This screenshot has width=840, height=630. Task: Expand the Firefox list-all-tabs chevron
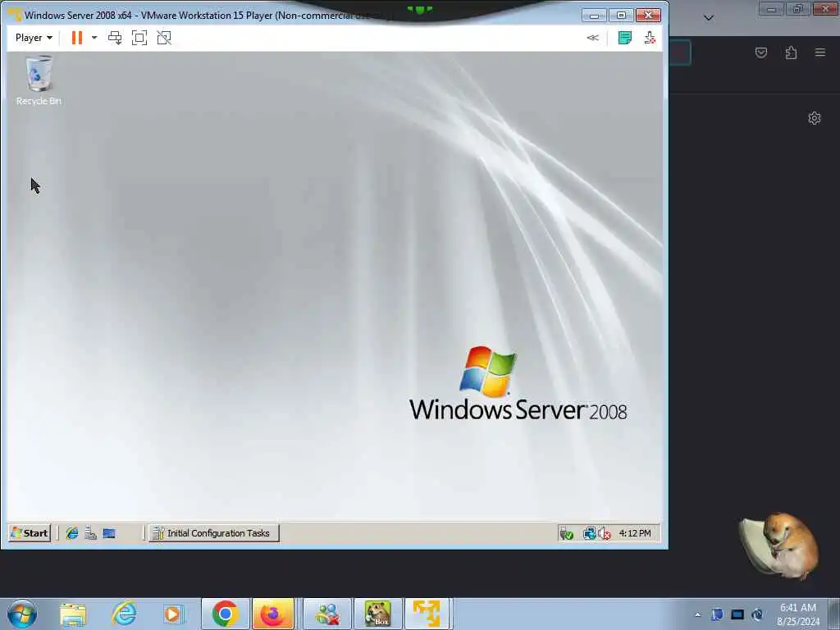pyautogui.click(x=709, y=18)
